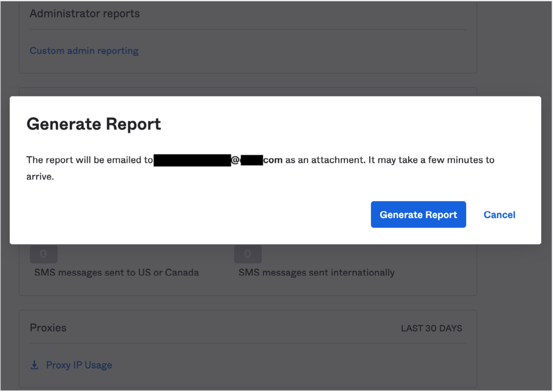
Task: Click the redacted email username in the dialog
Action: pos(192,160)
